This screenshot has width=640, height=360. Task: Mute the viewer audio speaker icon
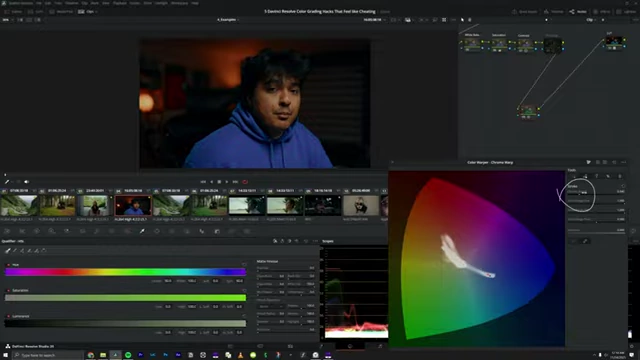click(27, 182)
